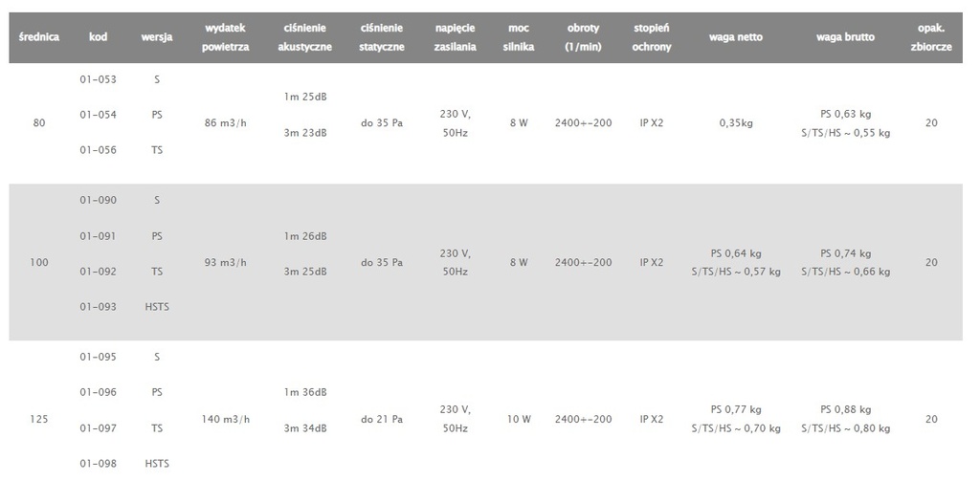Select the 'napięcie zasilania' header
Screen dimensions: 980x481
point(455,37)
